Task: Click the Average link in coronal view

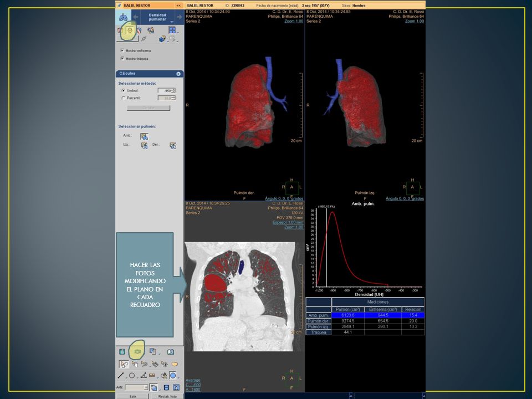Action: [x=193, y=380]
